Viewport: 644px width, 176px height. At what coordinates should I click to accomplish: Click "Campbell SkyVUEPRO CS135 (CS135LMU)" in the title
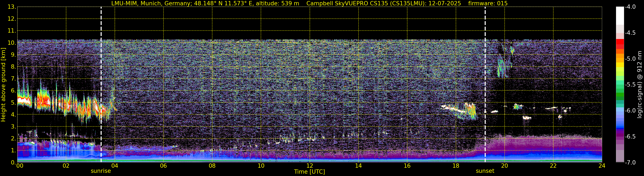366,3
